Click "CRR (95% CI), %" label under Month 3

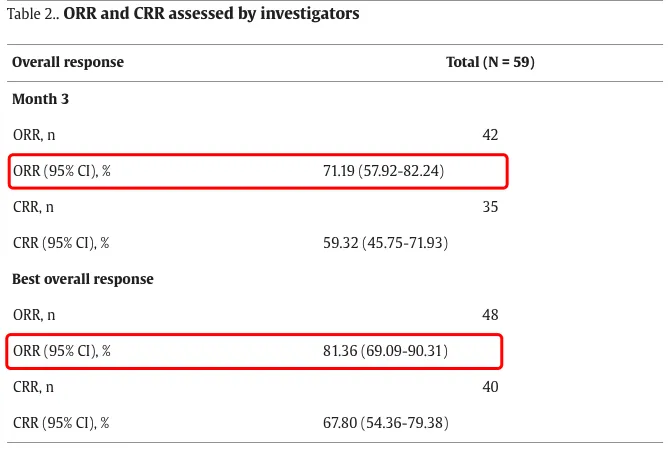[60, 243]
